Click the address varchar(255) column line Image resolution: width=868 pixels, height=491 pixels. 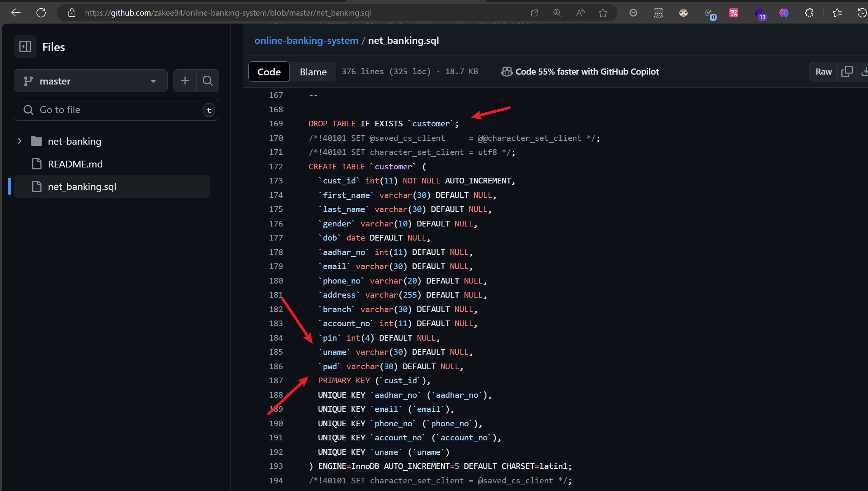coord(402,295)
